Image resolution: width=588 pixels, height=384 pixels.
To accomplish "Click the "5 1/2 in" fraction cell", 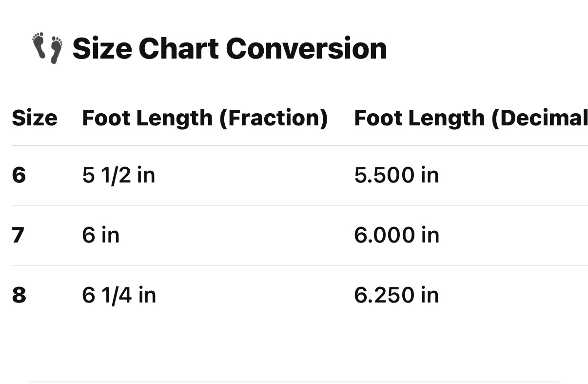I will click(x=118, y=175).
